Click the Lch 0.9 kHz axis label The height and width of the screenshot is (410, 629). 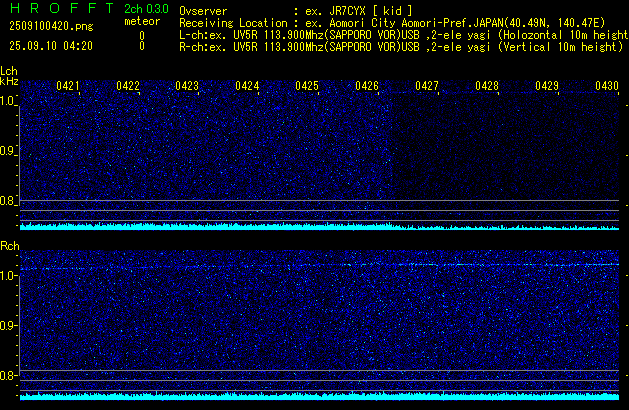pyautogui.click(x=7, y=151)
